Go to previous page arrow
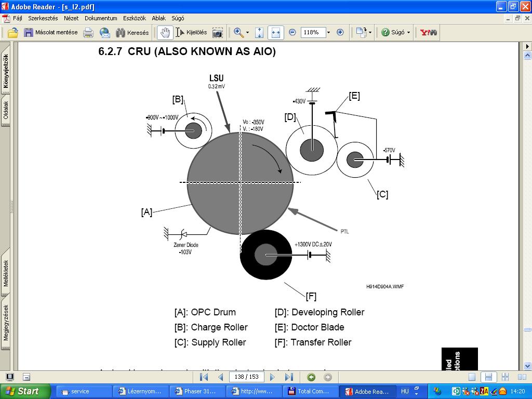Viewport: 532px width, 399px height. [x=220, y=377]
